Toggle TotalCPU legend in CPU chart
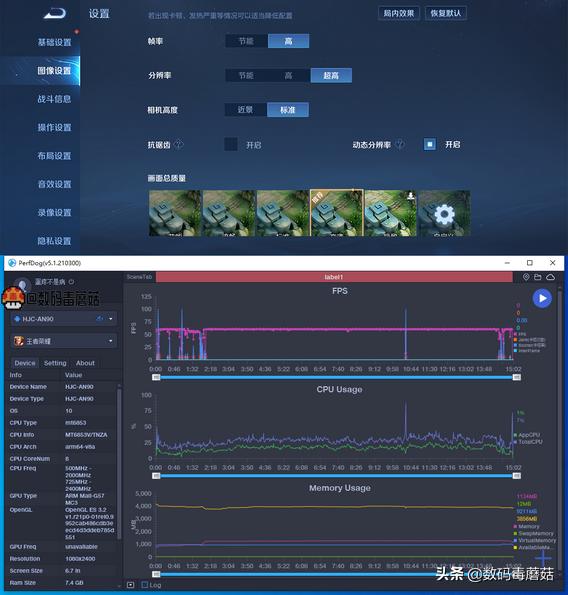The image size is (568, 595). click(x=528, y=442)
